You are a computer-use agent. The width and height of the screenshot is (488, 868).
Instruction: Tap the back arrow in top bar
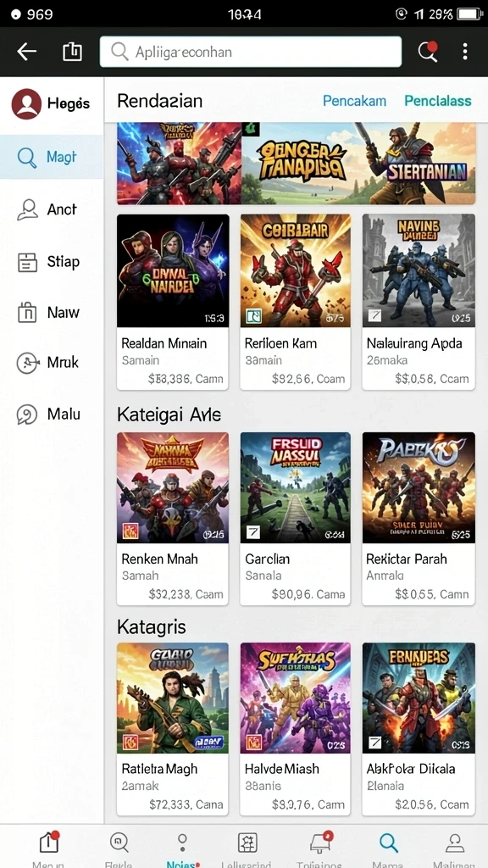[26, 52]
